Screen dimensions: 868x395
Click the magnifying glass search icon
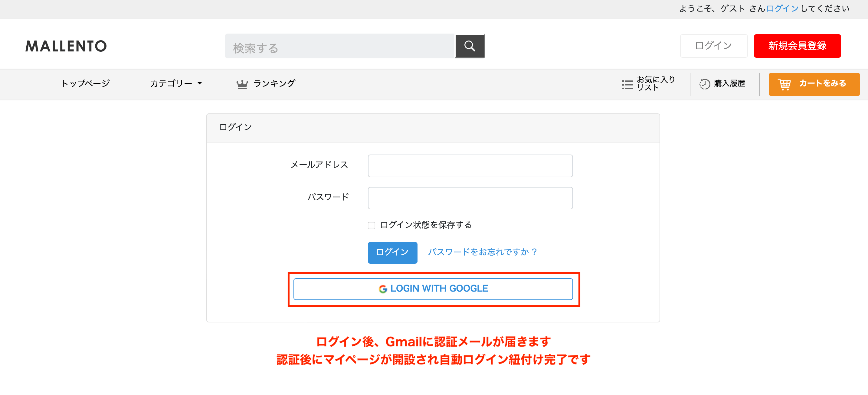[469, 46]
